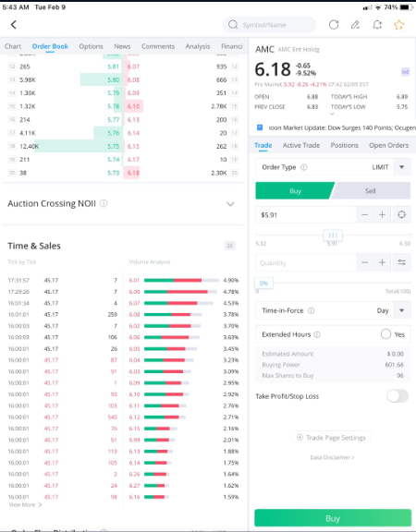
Task: Open Auction Crossing NOII info icon
Action: coord(104,203)
